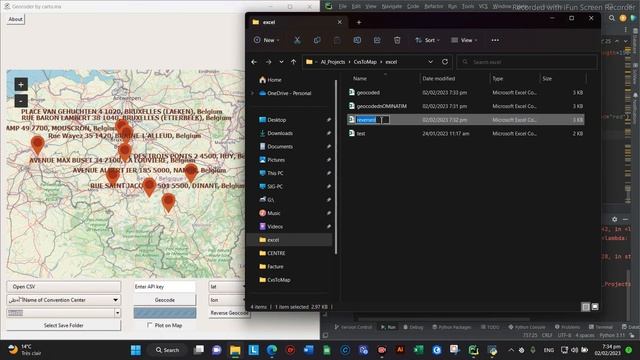Open the CENTRE folder in navigation pane
The image size is (640, 360).
coord(276,253)
